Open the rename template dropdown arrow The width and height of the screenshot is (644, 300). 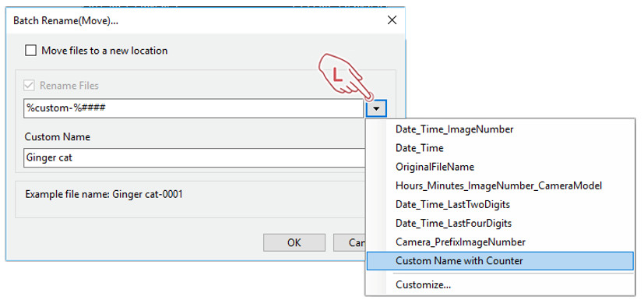pos(375,108)
